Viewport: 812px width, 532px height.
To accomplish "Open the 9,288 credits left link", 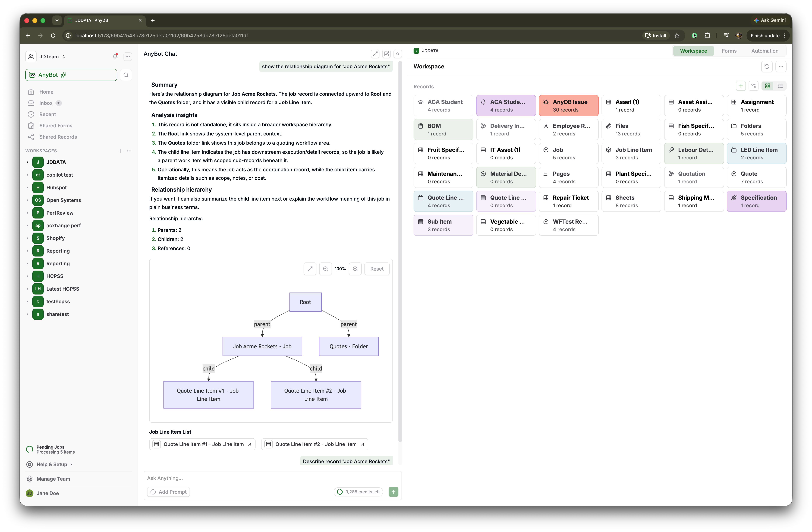I will click(362, 492).
